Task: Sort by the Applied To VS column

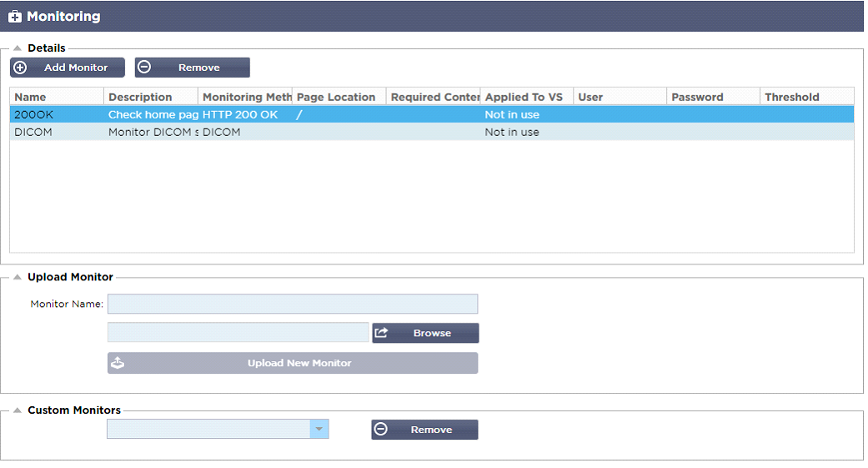Action: (x=527, y=97)
